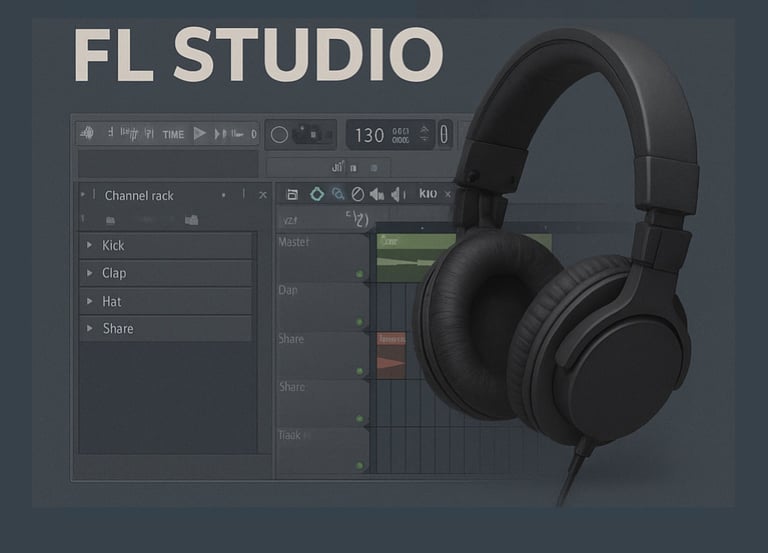Click the speaker icon next to the slashed circle
This screenshot has height=553, width=768.
click(x=377, y=194)
